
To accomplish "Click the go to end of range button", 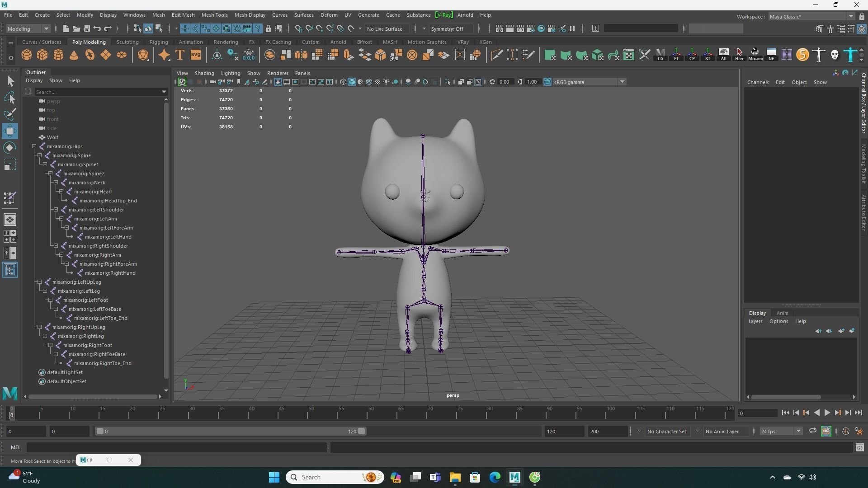I will tap(858, 413).
